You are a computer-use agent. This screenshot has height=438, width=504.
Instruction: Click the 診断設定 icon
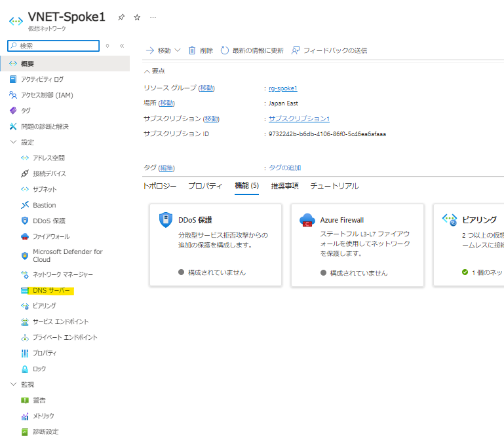[x=25, y=432]
